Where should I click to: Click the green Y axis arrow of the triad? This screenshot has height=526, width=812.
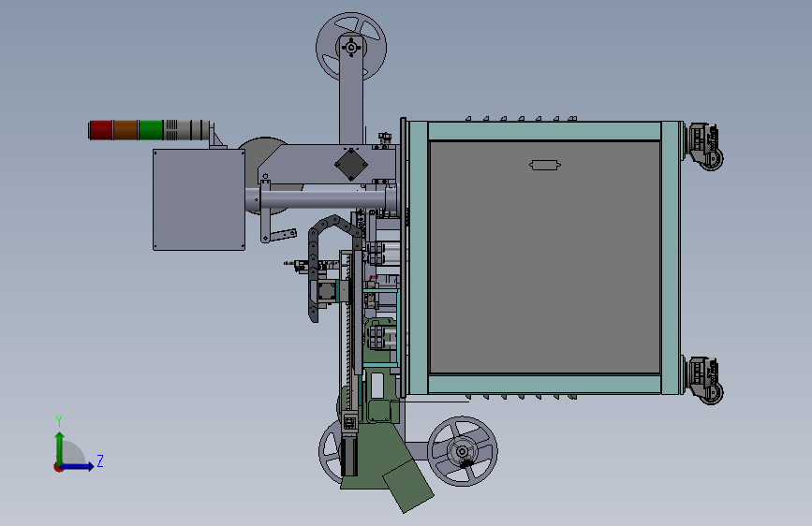point(60,446)
